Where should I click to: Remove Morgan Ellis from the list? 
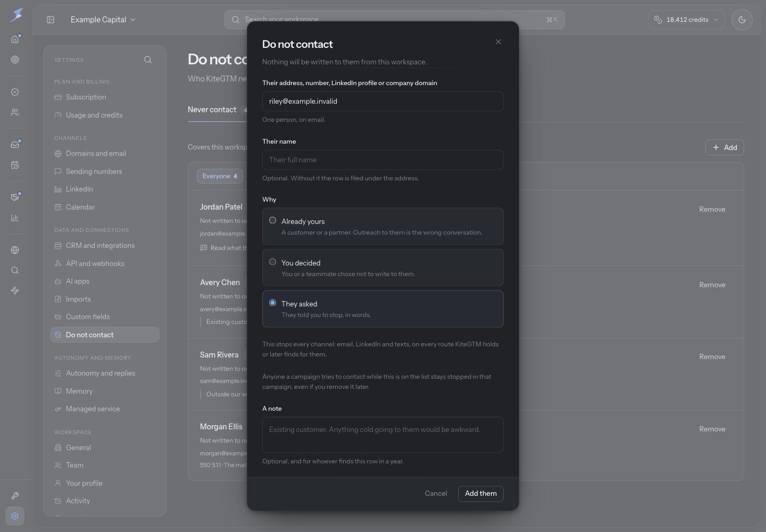pos(712,429)
